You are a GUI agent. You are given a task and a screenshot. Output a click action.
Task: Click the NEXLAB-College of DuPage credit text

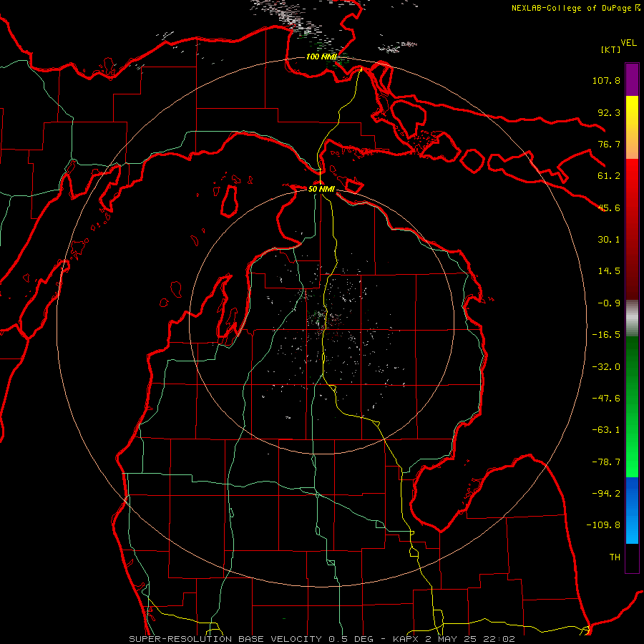575,8
